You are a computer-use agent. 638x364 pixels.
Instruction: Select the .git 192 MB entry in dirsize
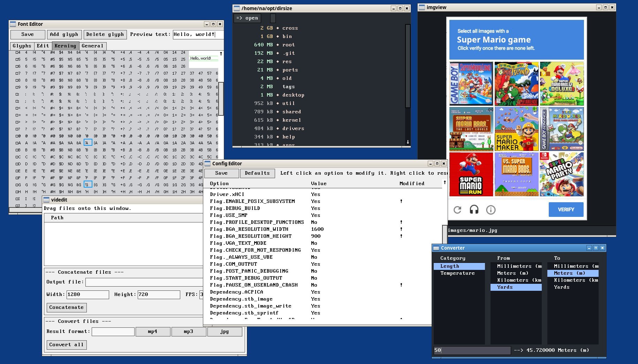click(x=319, y=53)
